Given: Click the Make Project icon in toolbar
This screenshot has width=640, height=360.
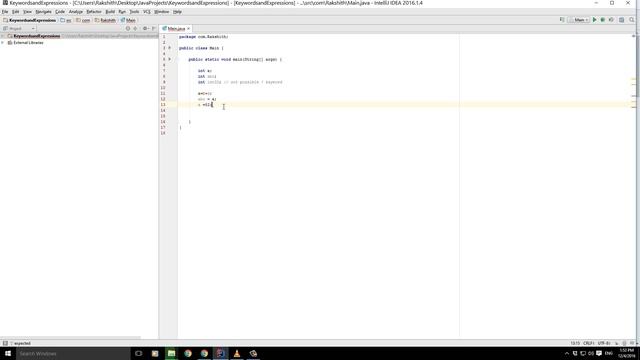Looking at the screenshot, I should [562, 20].
